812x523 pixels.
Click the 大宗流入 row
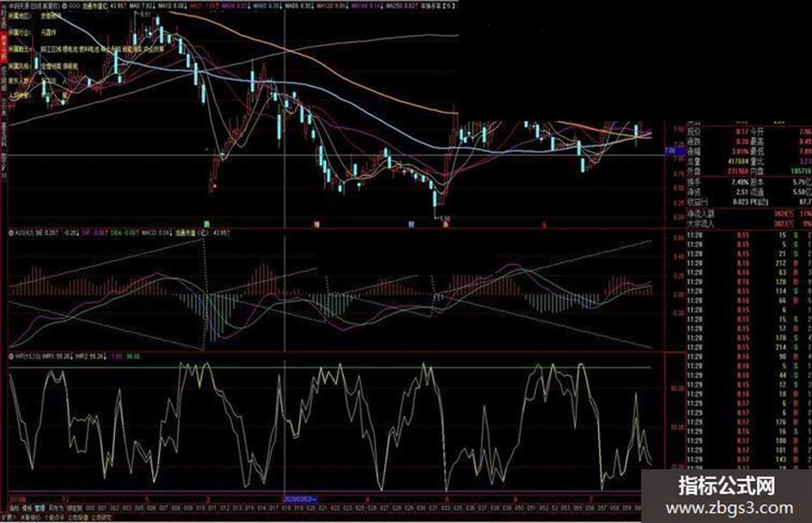748,223
